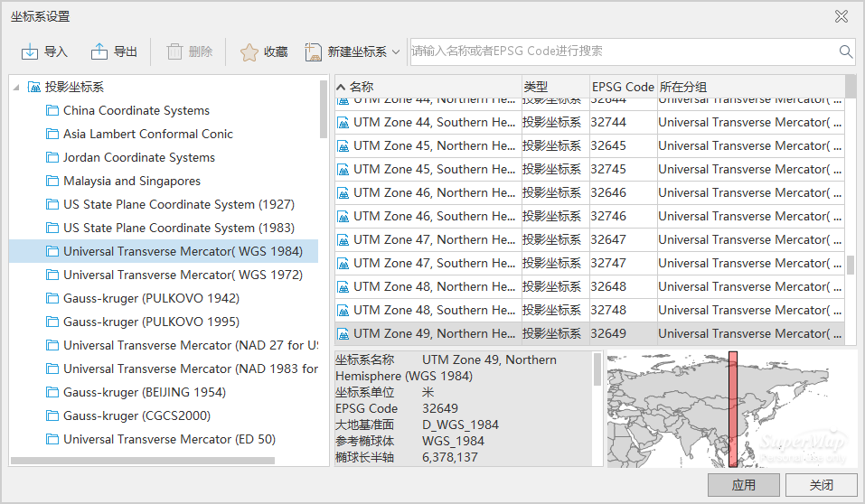Select Gauss-kruger (CGCS2000) folder in tree
Viewport: 865px width, 504px height.
(x=136, y=416)
